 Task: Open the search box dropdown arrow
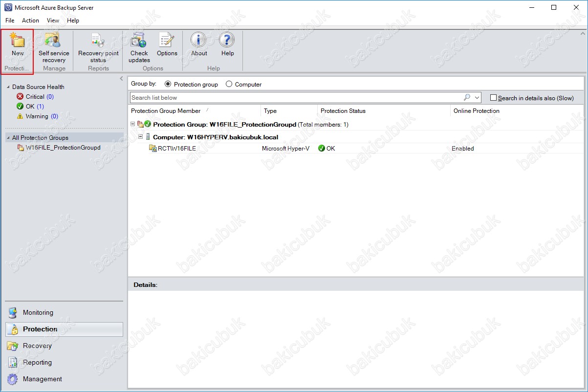(x=477, y=98)
